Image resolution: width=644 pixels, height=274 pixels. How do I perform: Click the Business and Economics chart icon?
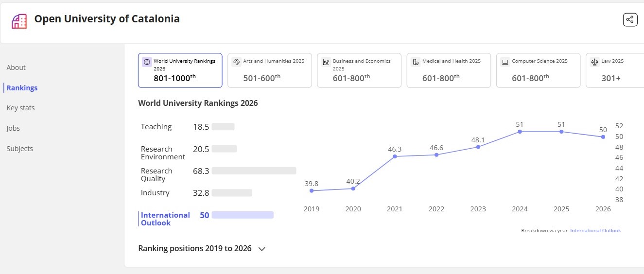tap(326, 62)
